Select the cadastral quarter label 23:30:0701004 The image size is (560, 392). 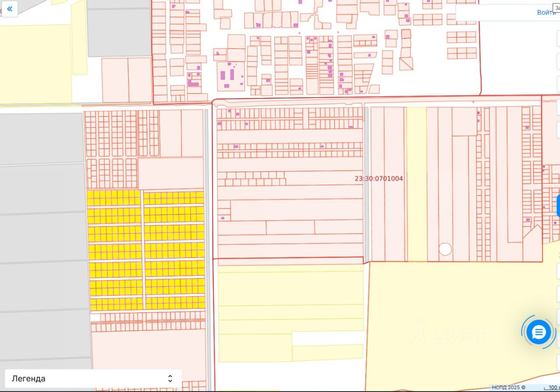click(x=379, y=178)
